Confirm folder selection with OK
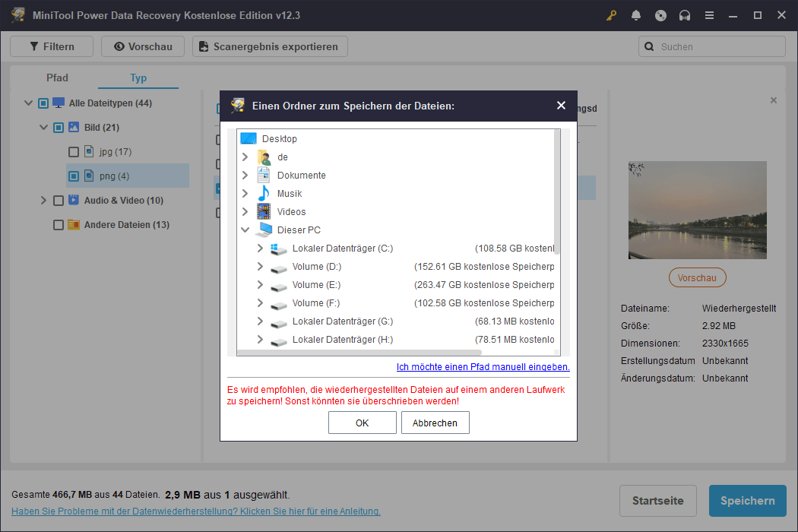Image resolution: width=798 pixels, height=532 pixels. pos(362,423)
